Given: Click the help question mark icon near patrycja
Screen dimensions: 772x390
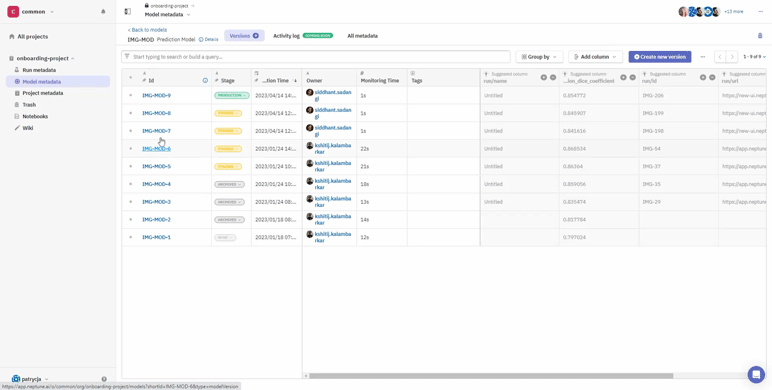Looking at the screenshot, I should click(x=104, y=379).
